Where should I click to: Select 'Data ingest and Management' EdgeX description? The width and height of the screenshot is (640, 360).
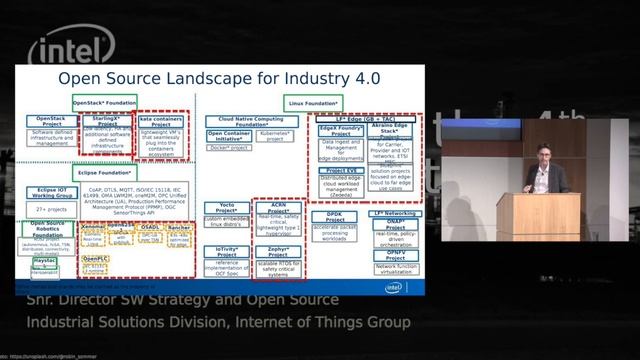[x=341, y=150]
